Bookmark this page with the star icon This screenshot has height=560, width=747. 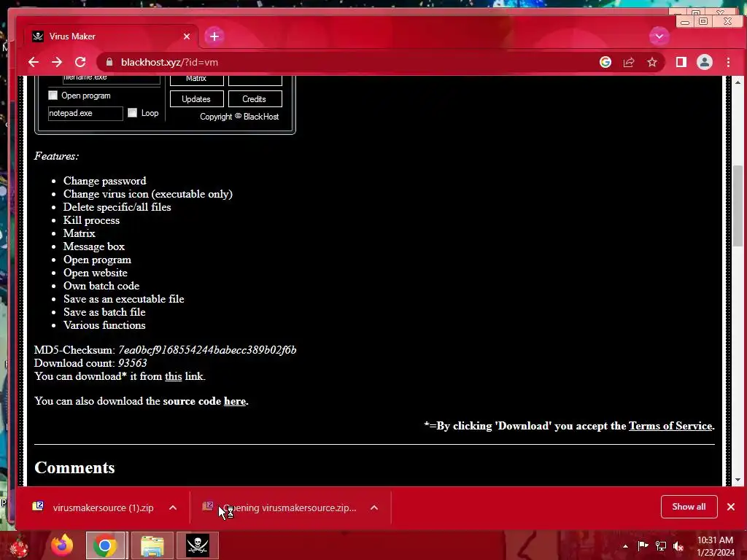click(x=651, y=62)
